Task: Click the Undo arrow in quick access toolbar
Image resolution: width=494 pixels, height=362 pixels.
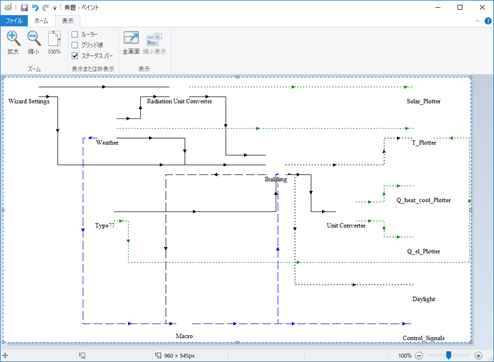Action: (35, 7)
